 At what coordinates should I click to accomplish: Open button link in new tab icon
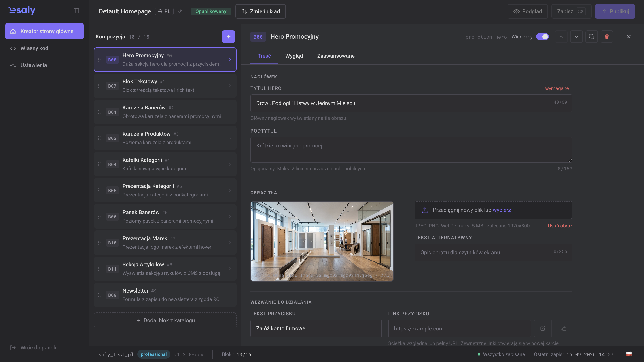[x=543, y=328]
